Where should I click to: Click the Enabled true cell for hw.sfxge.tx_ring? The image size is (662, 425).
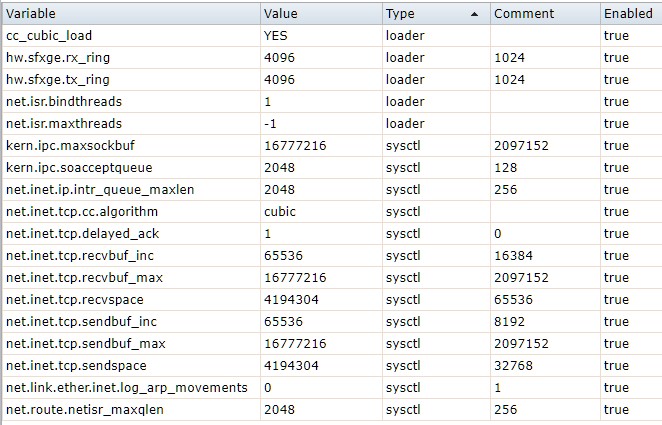(617, 80)
